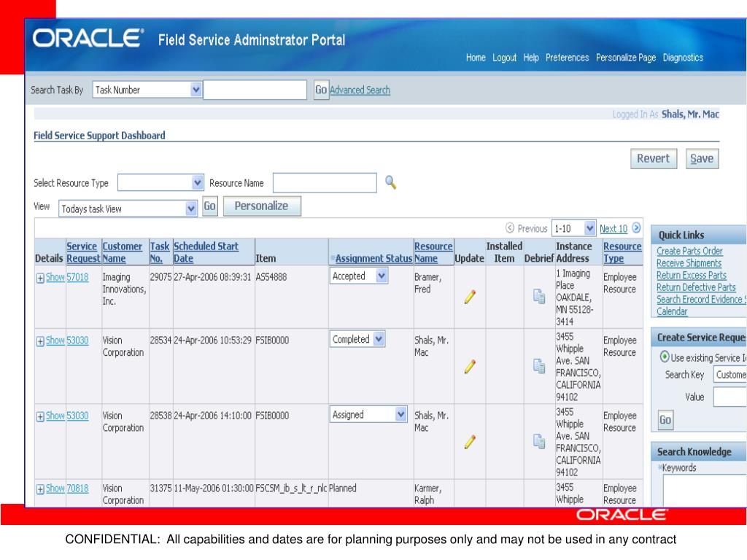This screenshot has width=747, height=560.
Task: Click Show link for request 57018
Action: [x=55, y=277]
